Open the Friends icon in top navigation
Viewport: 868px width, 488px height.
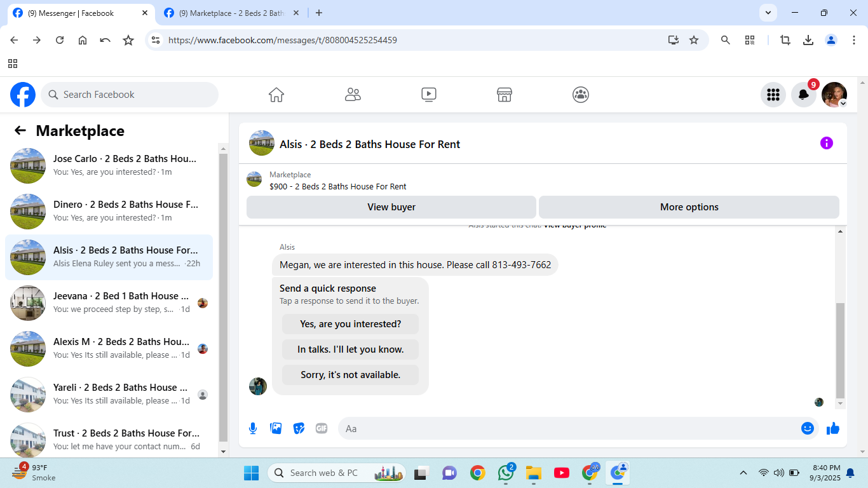pos(353,95)
